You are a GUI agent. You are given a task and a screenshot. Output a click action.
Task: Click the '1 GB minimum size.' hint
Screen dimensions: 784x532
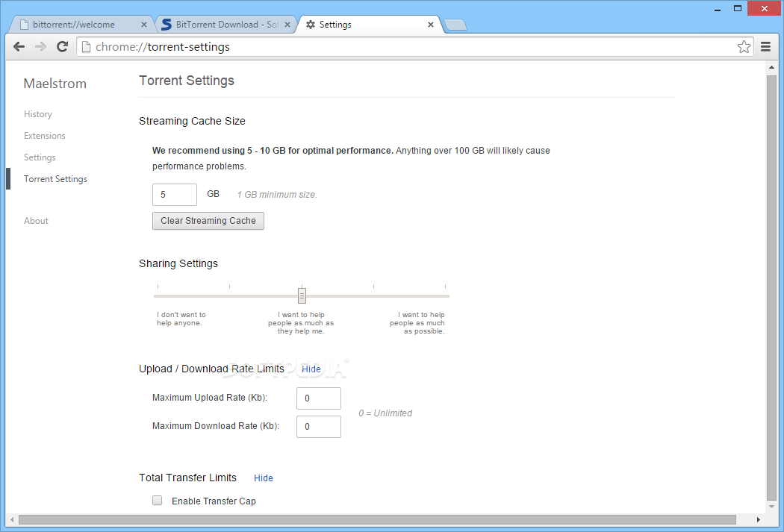[277, 195]
